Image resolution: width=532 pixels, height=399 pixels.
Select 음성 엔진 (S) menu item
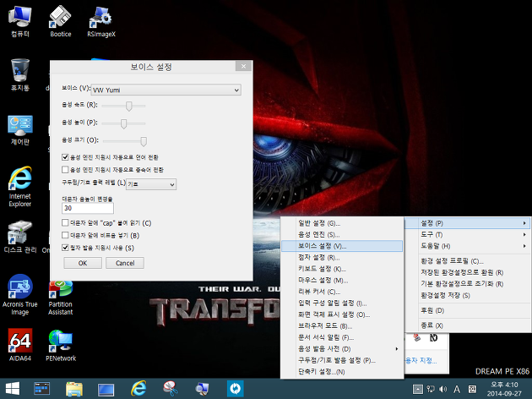pos(342,235)
